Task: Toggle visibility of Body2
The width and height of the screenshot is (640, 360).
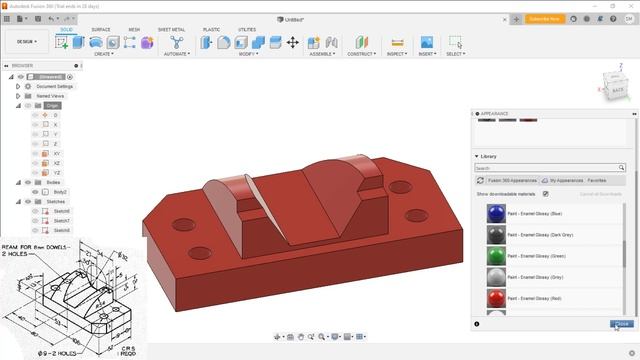Action: (x=35, y=192)
